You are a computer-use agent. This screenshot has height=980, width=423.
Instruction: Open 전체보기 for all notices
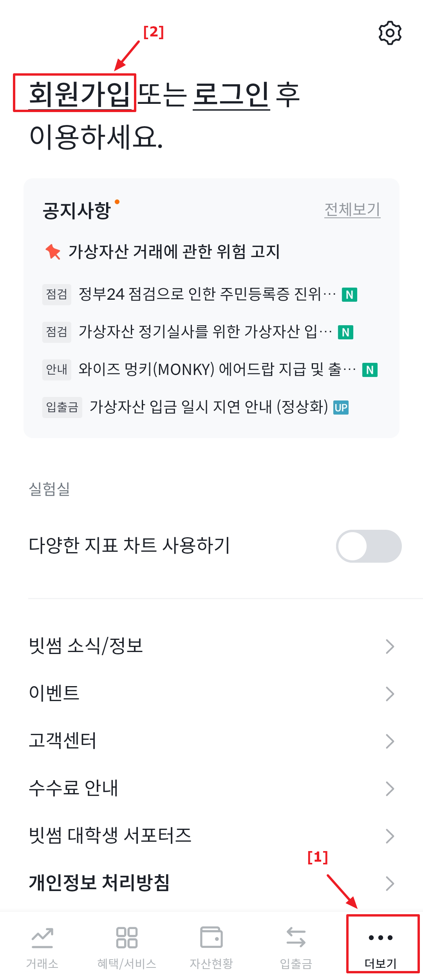pos(352,210)
